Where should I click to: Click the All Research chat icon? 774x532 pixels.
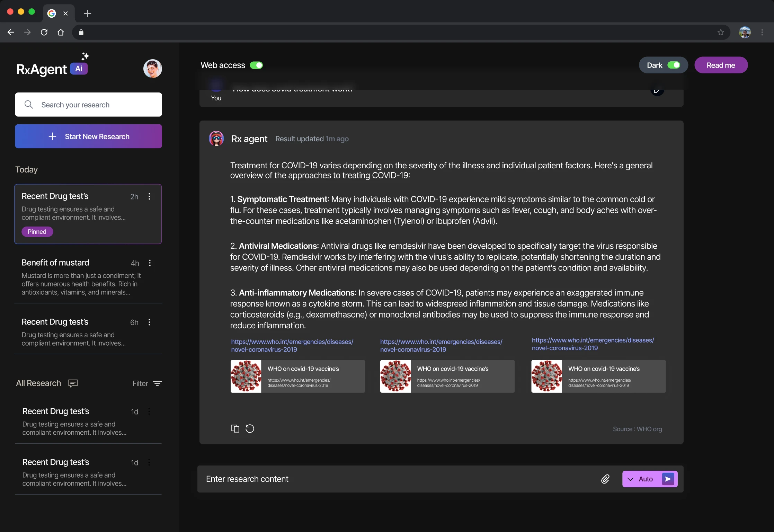tap(73, 383)
